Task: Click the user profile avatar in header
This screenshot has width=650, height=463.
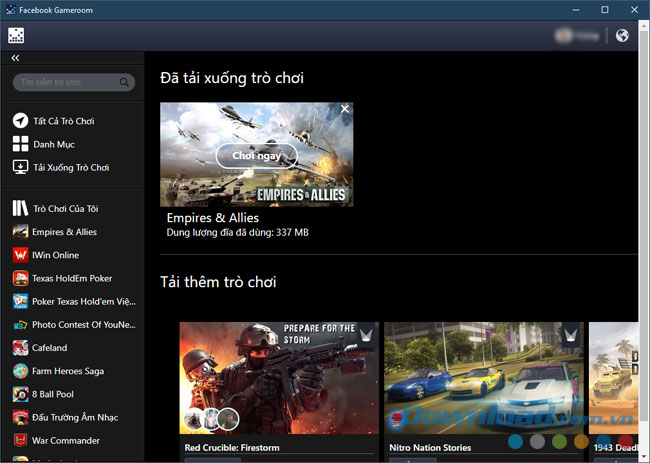Action: click(565, 36)
